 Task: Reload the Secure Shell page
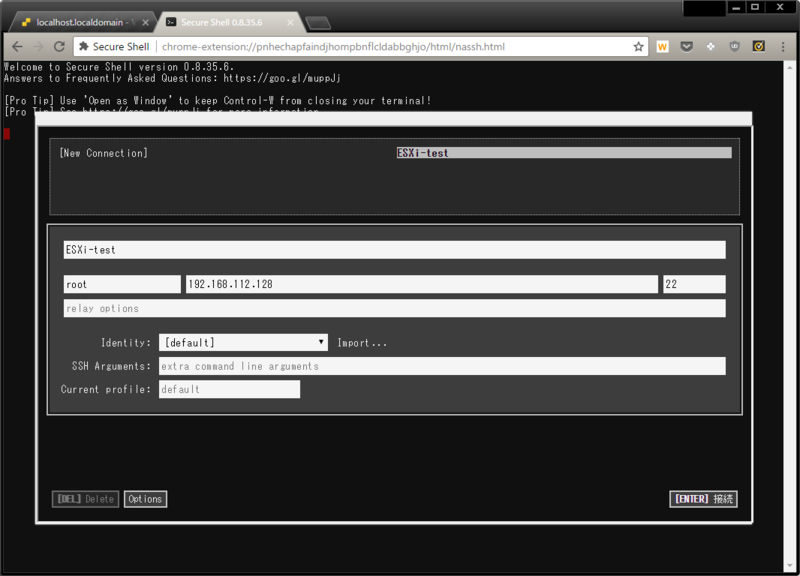pyautogui.click(x=59, y=46)
